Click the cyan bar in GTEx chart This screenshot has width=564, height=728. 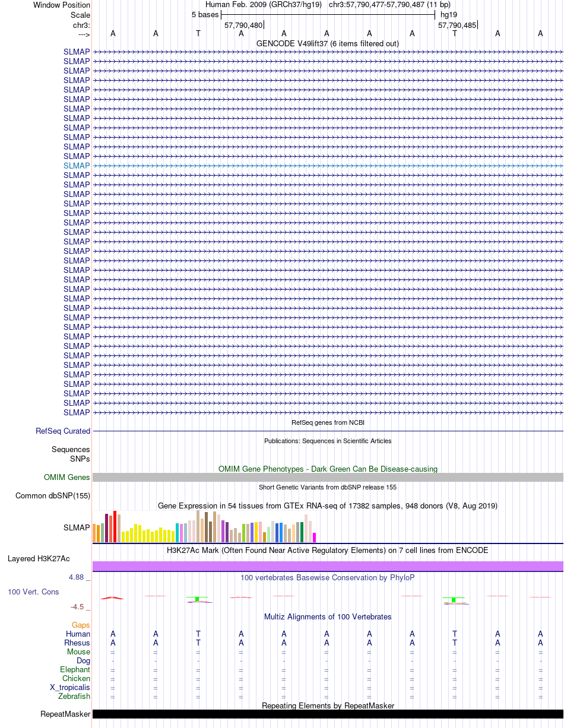[178, 533]
